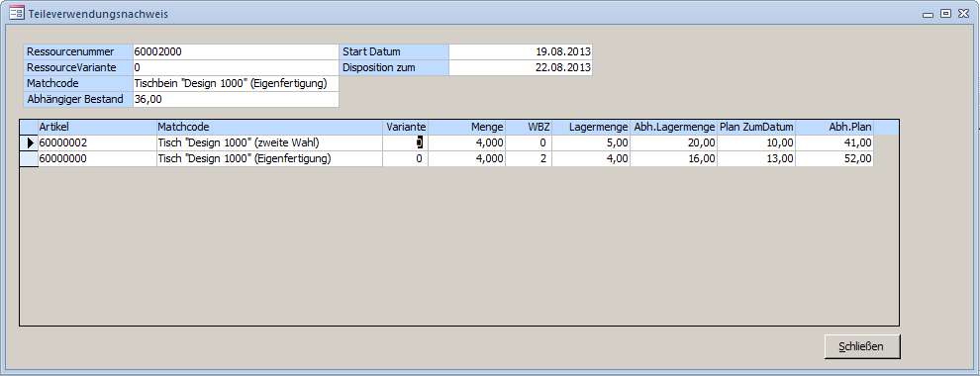Focus the Abhängiger Bestand value 36,00
This screenshot has height=376, width=980.
236,99
